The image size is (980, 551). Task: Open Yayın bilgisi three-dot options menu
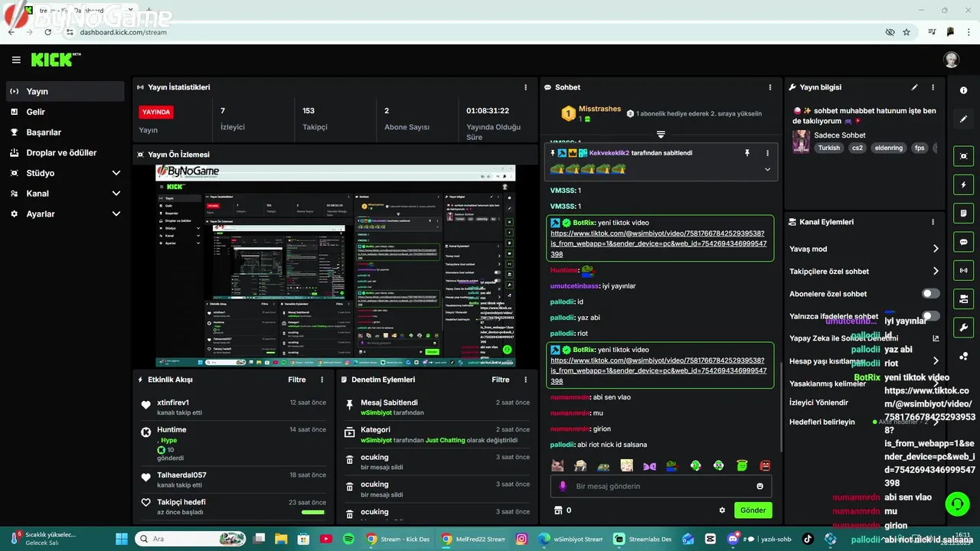(x=933, y=87)
